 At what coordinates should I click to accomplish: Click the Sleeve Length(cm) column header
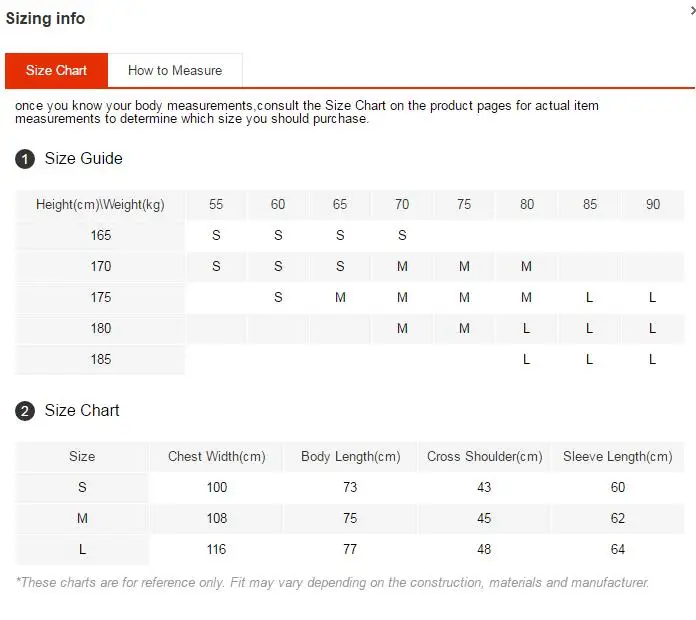617,457
